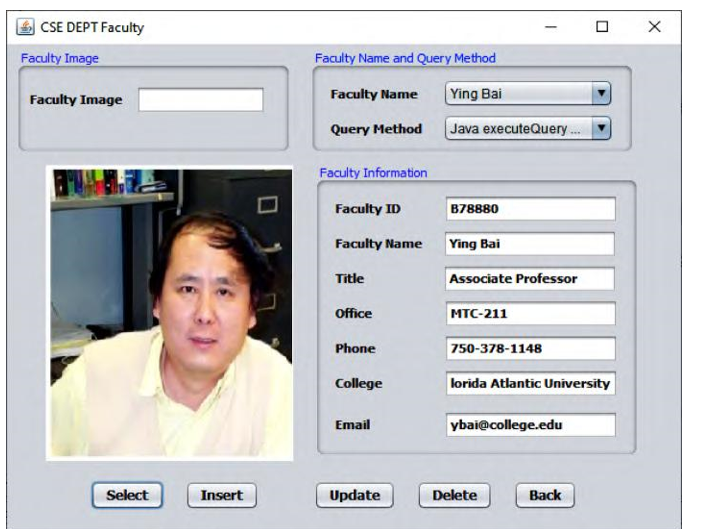Click the Java coffee-cup window icon
Screen dimensions: 705x529
click(x=25, y=27)
